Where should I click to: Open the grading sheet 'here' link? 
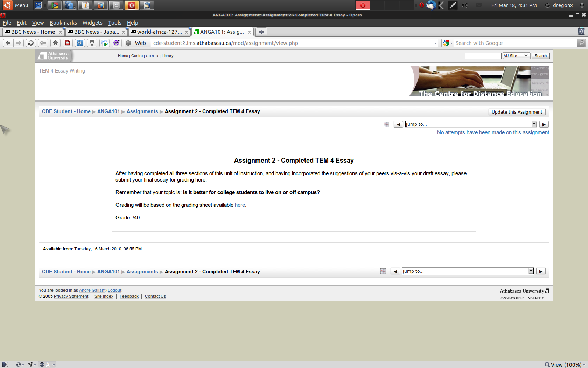(x=240, y=205)
